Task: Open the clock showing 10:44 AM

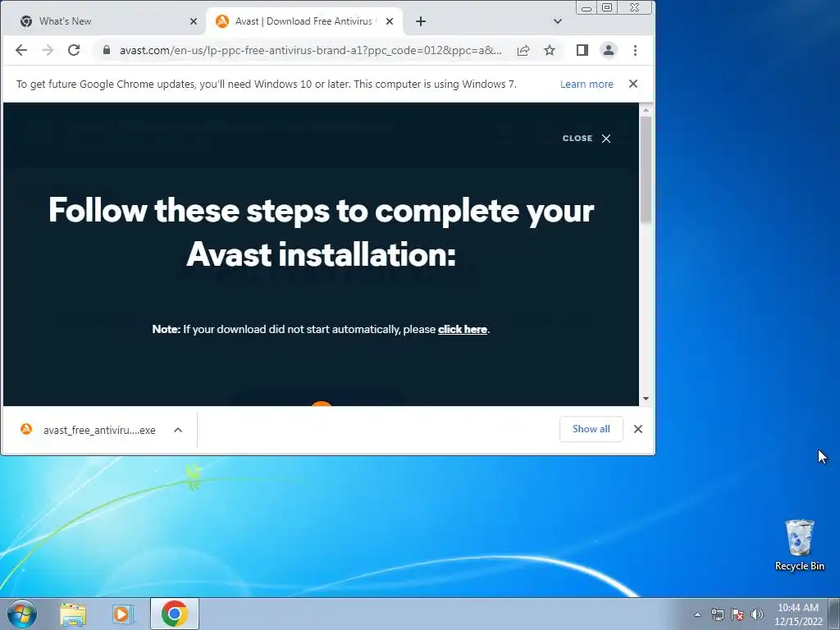Action: 797,614
